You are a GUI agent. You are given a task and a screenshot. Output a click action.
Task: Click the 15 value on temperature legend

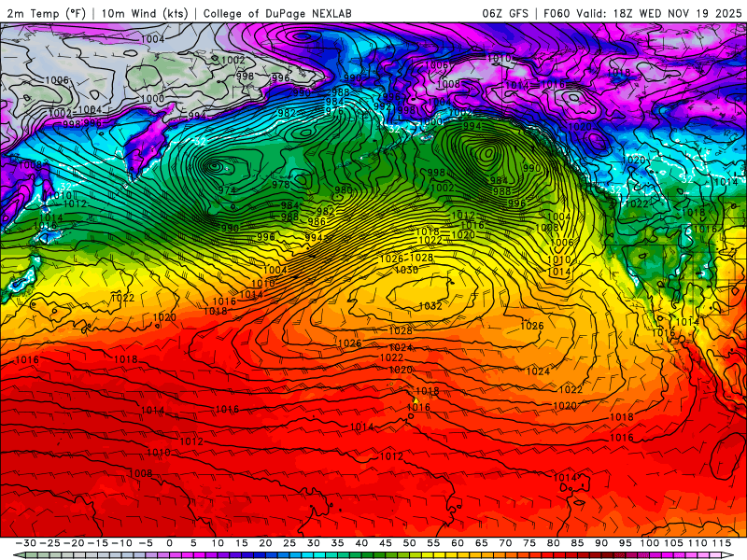(242, 543)
